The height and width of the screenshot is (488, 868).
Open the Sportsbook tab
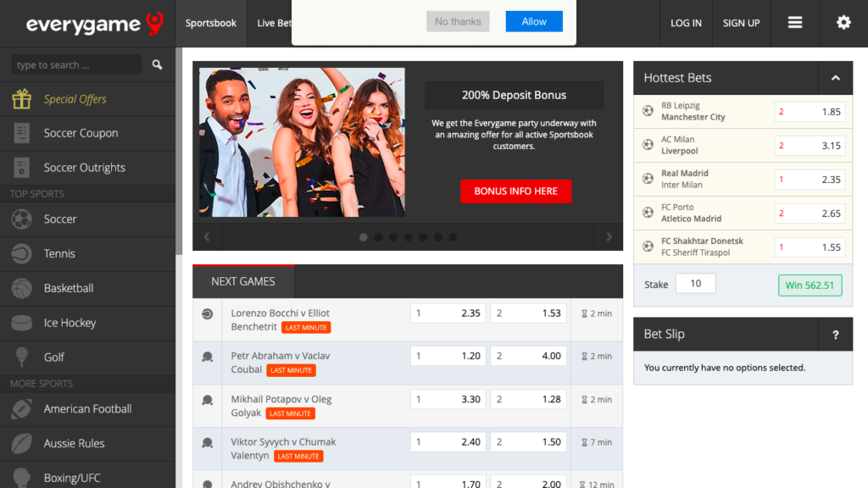[211, 23]
